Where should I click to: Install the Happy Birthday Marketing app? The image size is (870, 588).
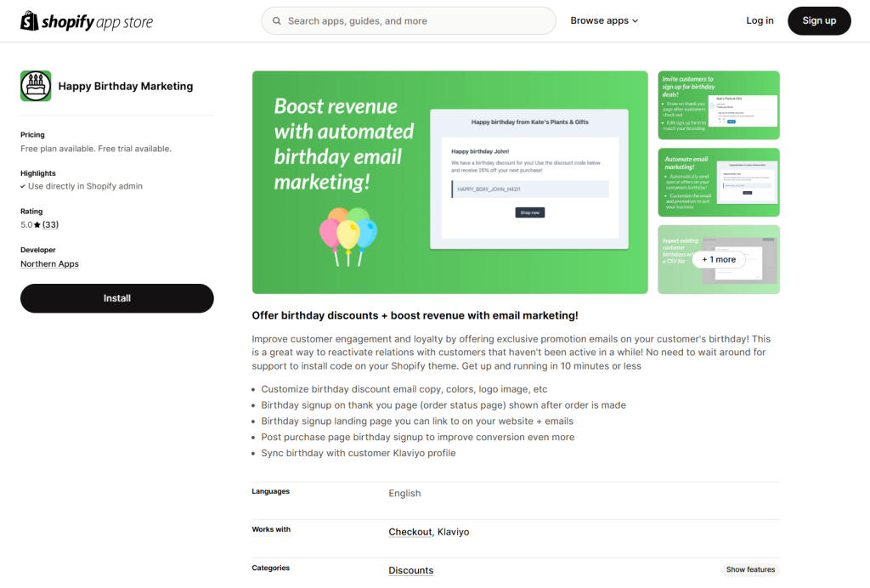[x=117, y=298]
